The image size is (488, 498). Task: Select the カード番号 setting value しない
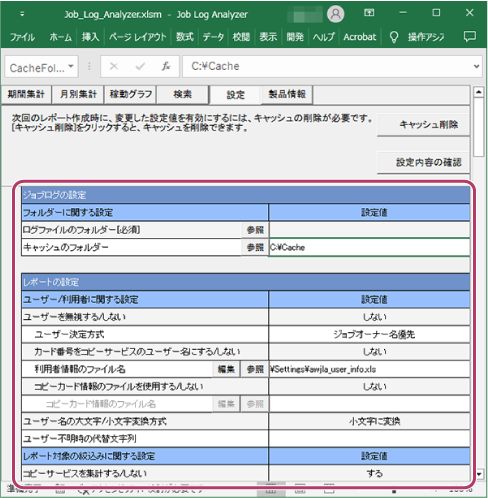coord(369,352)
